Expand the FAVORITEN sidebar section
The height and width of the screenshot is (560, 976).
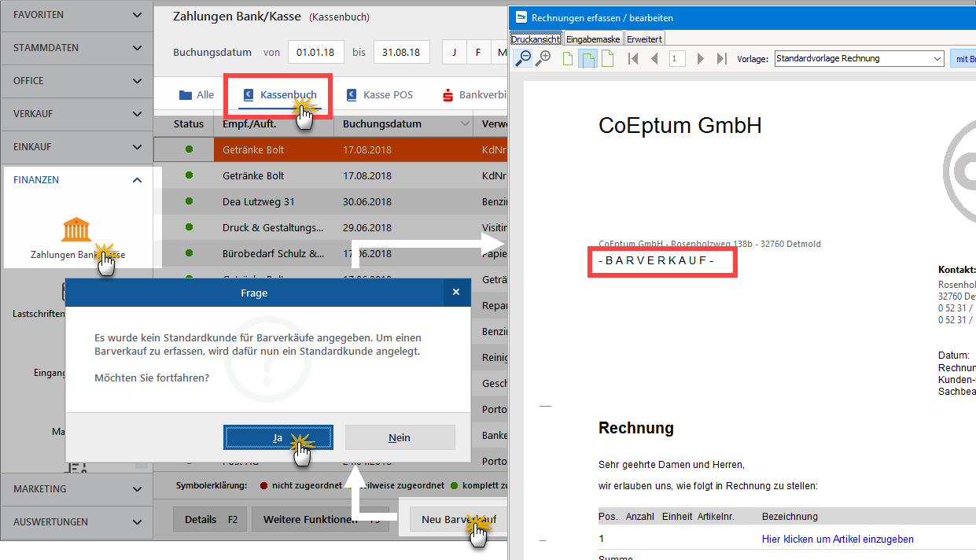138,15
